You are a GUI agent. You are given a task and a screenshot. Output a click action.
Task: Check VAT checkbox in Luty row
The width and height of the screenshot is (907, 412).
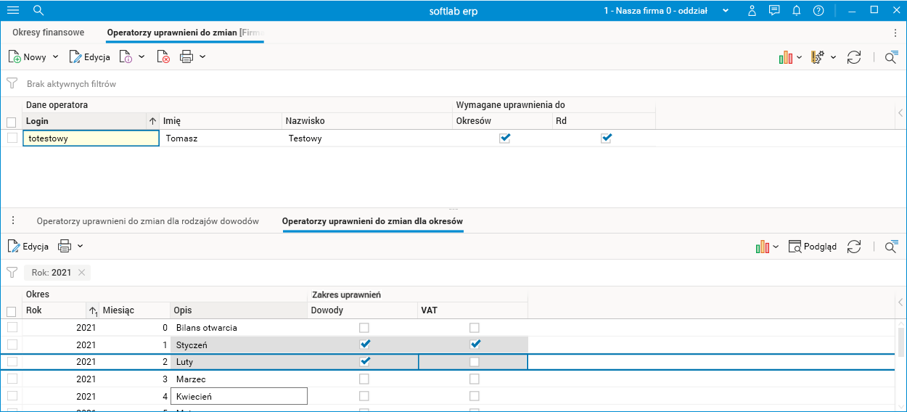point(474,361)
